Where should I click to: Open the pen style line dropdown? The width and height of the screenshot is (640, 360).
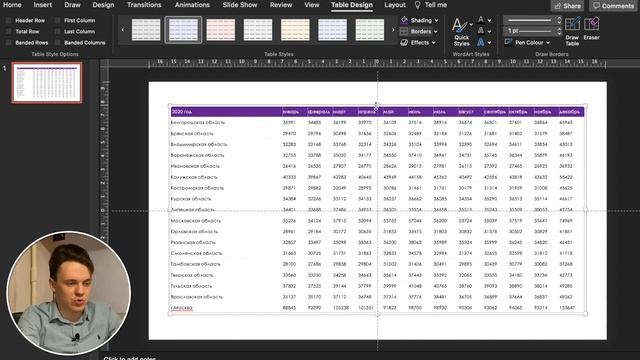(533, 20)
